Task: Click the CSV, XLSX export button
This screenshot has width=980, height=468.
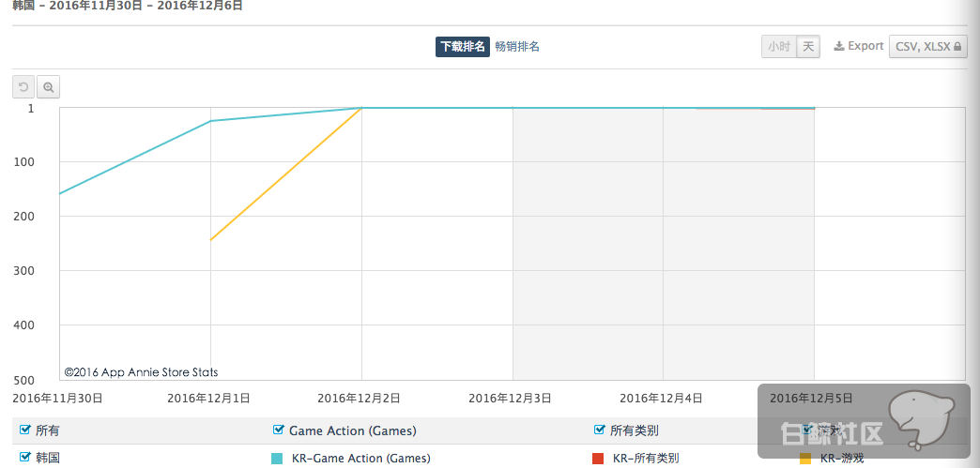Action: [928, 46]
